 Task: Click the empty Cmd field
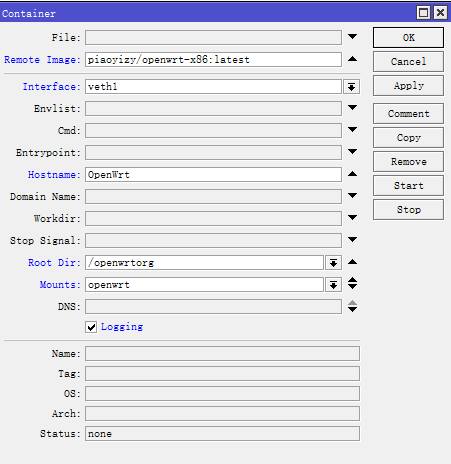coord(213,131)
